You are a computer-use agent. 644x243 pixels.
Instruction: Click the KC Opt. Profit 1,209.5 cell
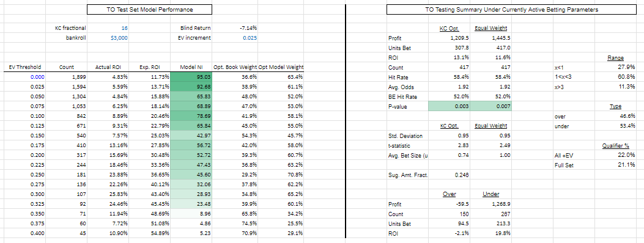tap(450, 38)
